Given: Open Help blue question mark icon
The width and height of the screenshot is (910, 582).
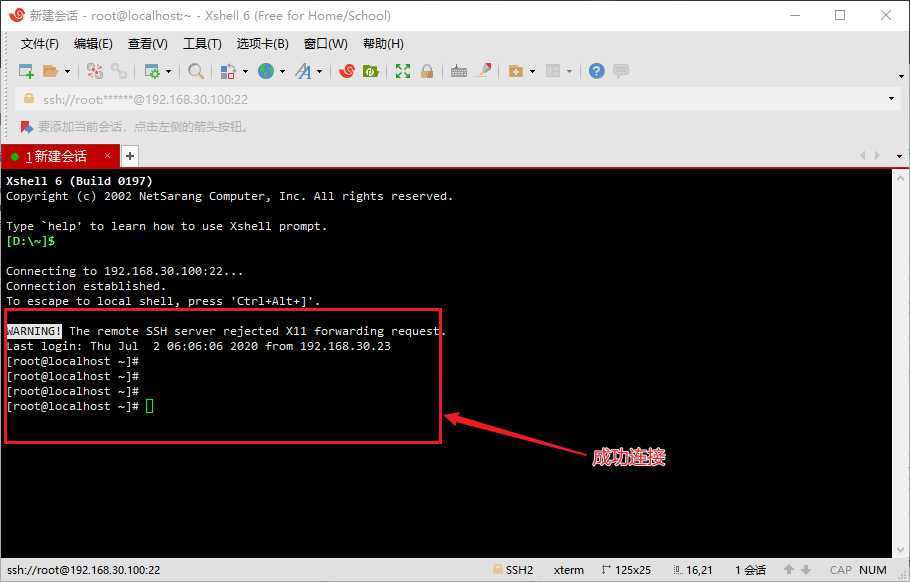Looking at the screenshot, I should coord(597,71).
